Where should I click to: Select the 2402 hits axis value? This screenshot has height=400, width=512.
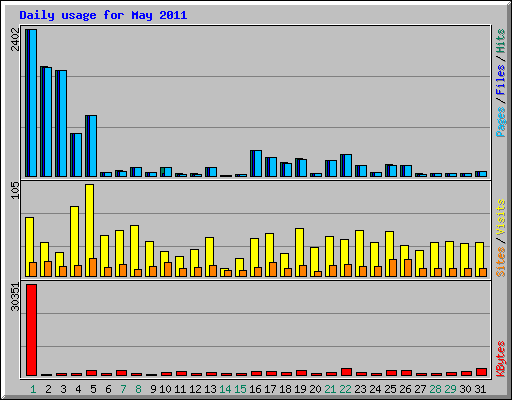click(15, 39)
